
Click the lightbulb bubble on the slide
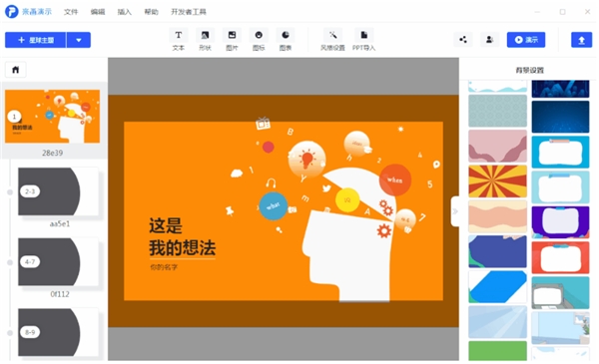pyautogui.click(x=306, y=160)
